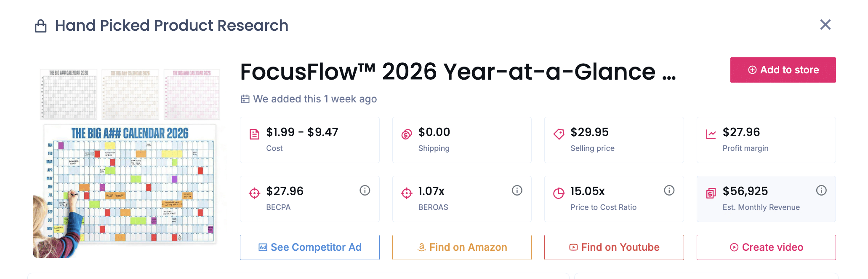868x279 pixels.
Task: Click the Price to Cost Ratio info icon
Action: 669,190
